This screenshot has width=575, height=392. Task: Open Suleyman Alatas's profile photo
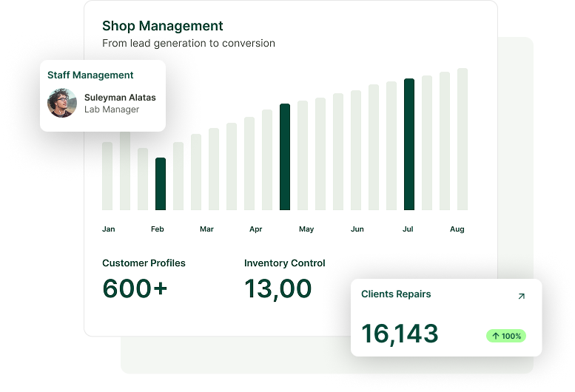click(62, 103)
